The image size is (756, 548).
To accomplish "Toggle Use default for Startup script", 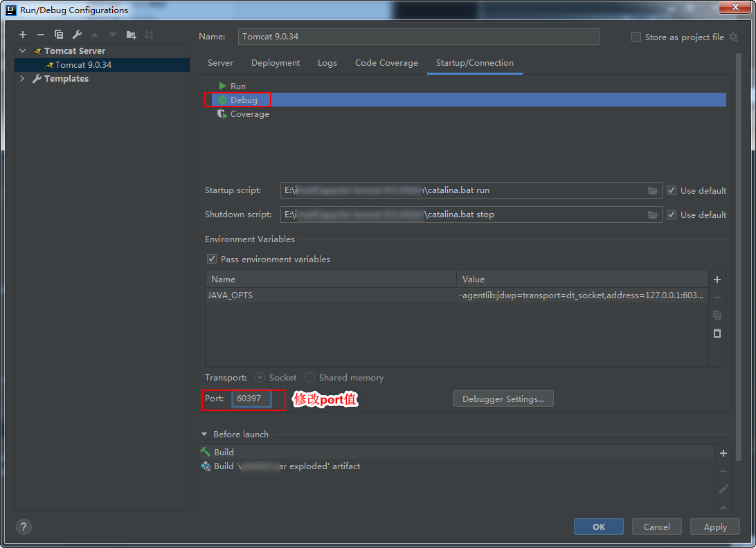I will pyautogui.click(x=671, y=190).
